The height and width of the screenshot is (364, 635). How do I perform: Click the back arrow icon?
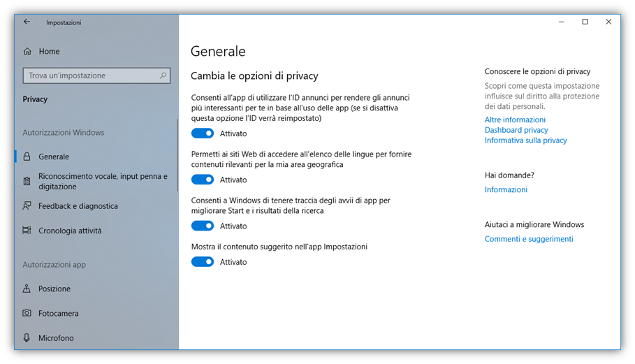click(x=27, y=22)
